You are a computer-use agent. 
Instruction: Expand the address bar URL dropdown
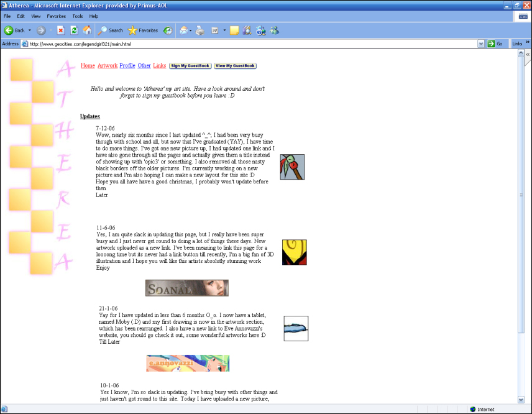click(481, 44)
